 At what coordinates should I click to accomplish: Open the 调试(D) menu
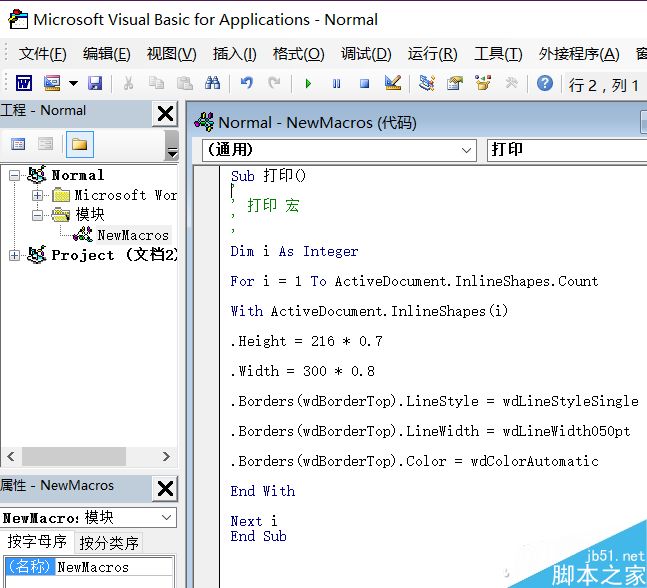click(x=366, y=54)
